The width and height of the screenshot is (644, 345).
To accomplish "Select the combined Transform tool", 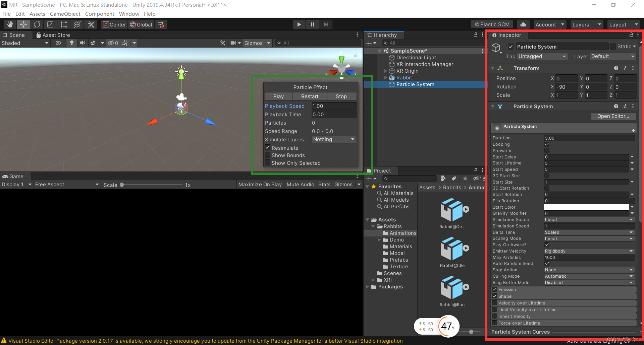I will [x=77, y=24].
